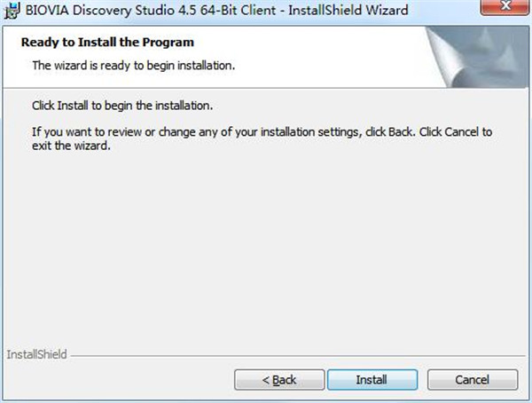Image resolution: width=532 pixels, height=403 pixels.
Task: Click the empty gray area of the dialog body
Action: click(x=266, y=249)
